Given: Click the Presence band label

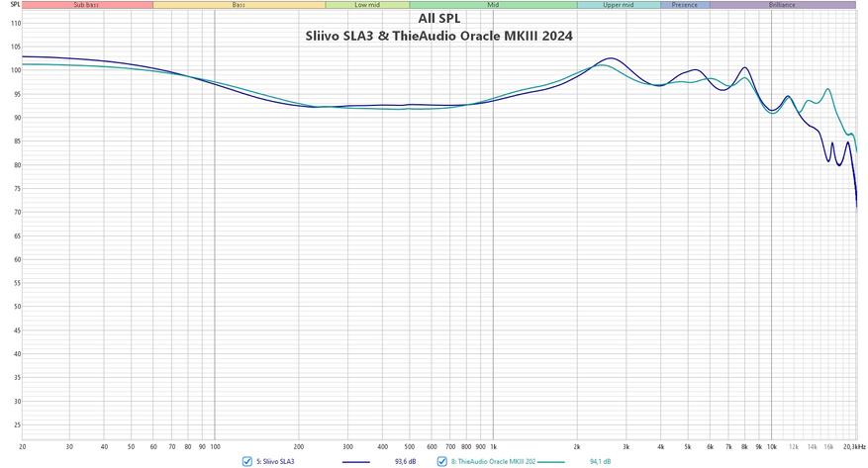Looking at the screenshot, I should coord(685,5).
